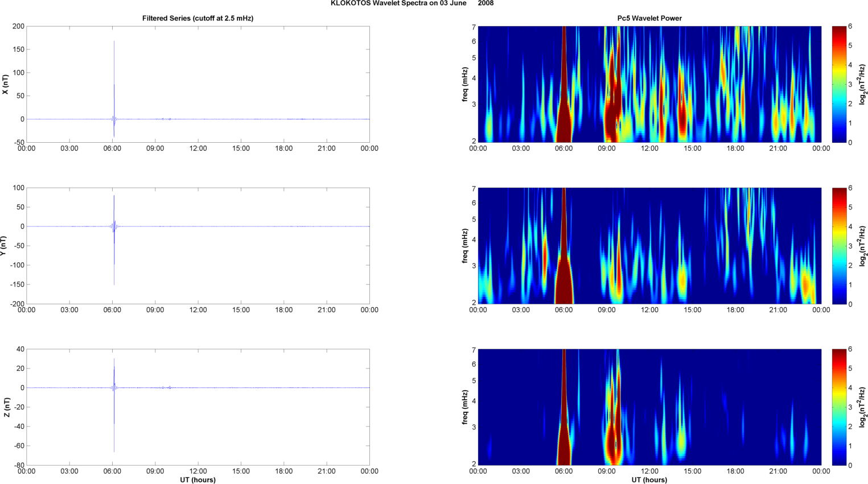Click the '-150' tick on Y (nT) plot
Image resolution: width=868 pixels, height=484 pixels.
pyautogui.click(x=17, y=285)
